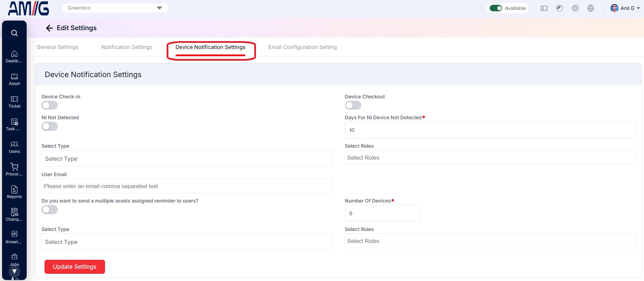Open the Greenitco organization dropdown

pos(115,8)
